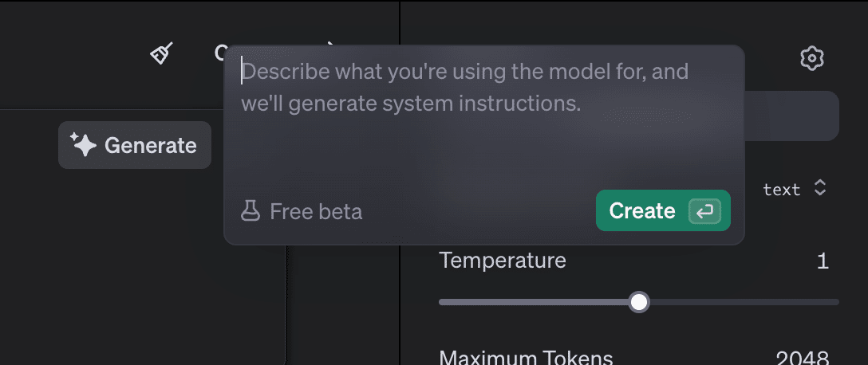The width and height of the screenshot is (868, 365).
Task: Click the up-down chevron beside text
Action: (x=819, y=188)
